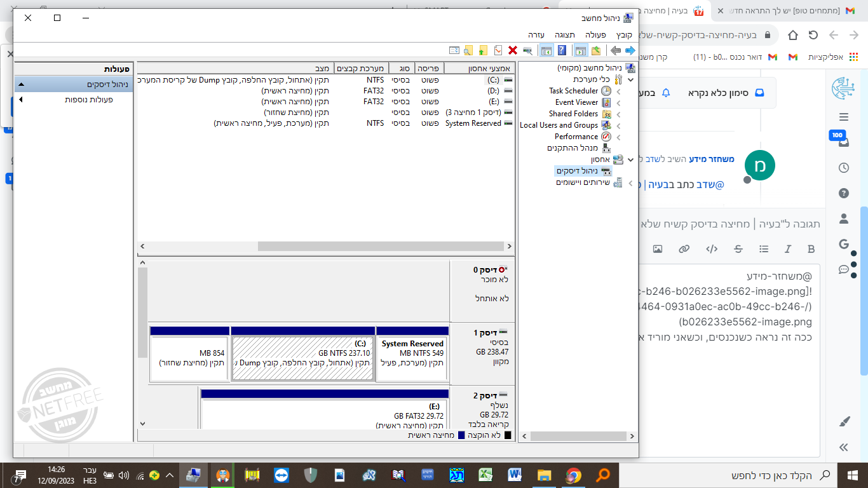The height and width of the screenshot is (488, 868).
Task: Click the console tree horizontal scrollbar
Action: coord(578,437)
